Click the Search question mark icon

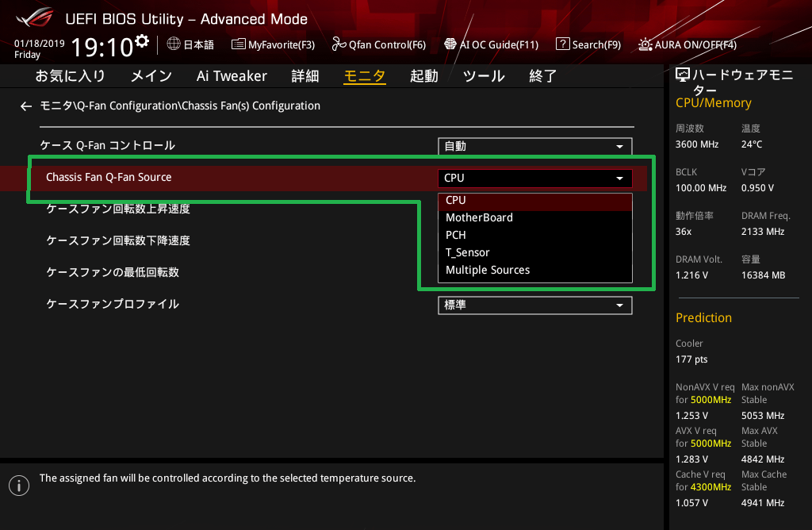[x=562, y=44]
